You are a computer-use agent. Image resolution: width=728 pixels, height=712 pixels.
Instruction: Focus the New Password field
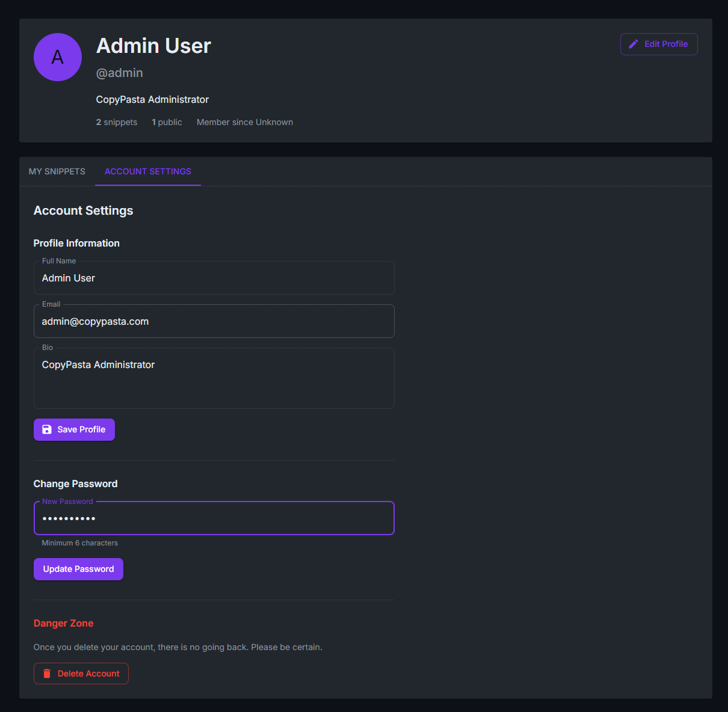coord(214,518)
